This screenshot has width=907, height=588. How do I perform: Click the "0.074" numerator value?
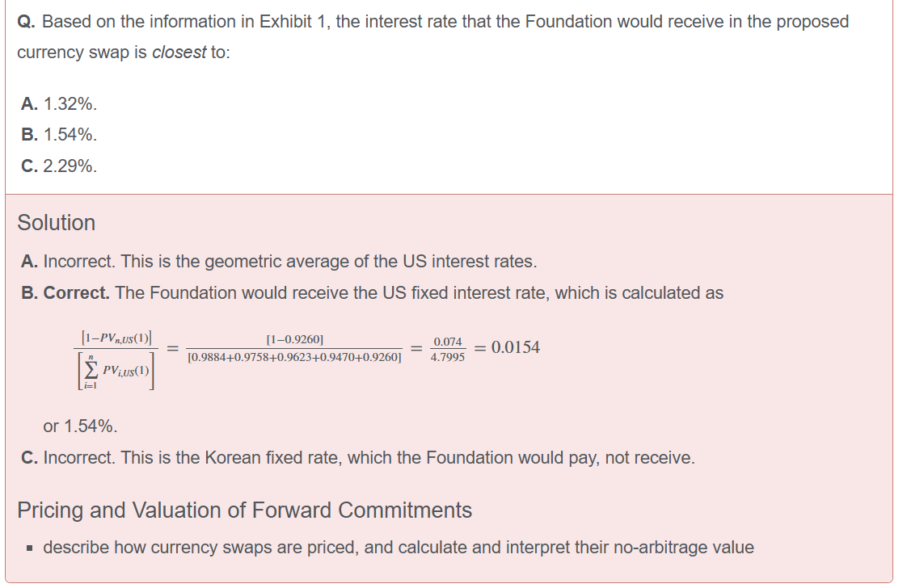tap(448, 342)
